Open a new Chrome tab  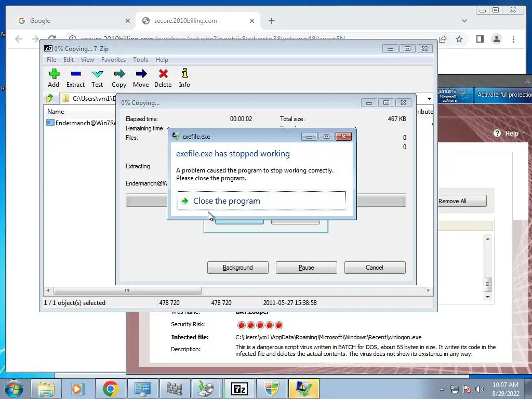click(271, 21)
